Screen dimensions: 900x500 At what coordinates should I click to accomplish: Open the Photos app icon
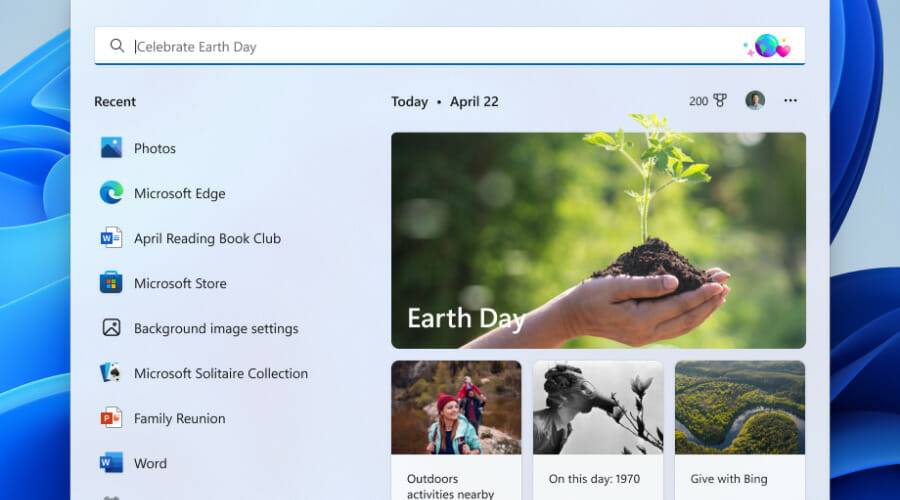click(x=111, y=148)
